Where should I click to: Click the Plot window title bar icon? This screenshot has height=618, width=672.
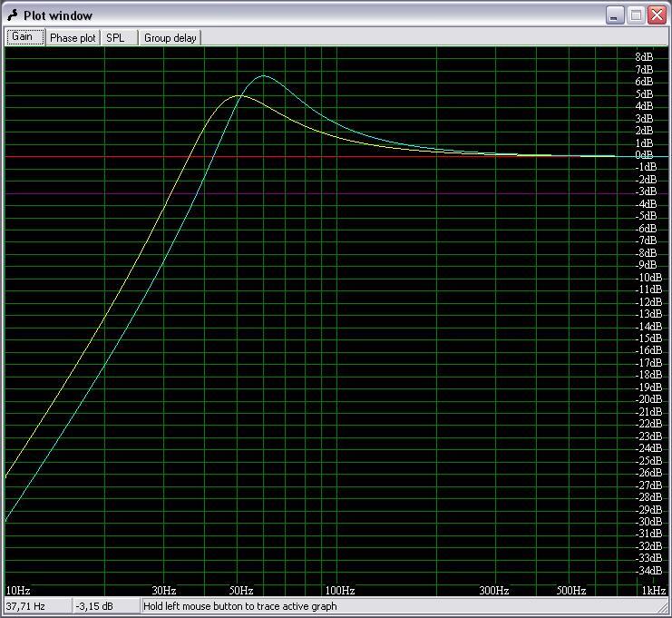[x=13, y=15]
